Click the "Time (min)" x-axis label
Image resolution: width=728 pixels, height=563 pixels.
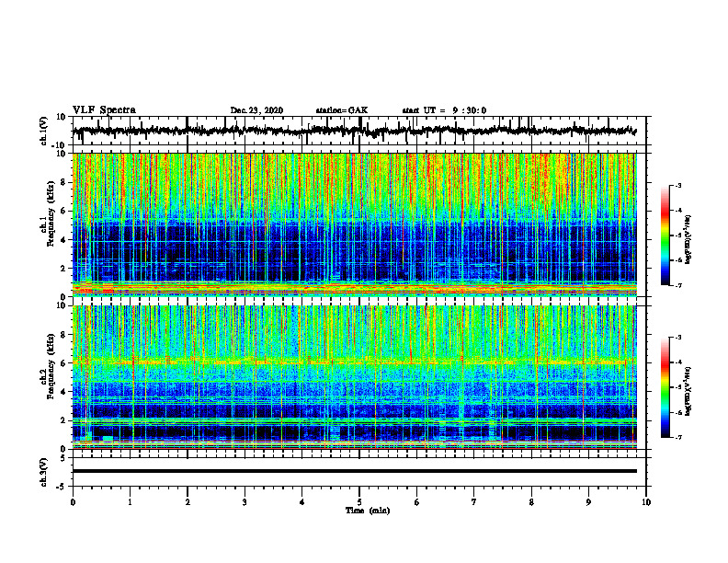click(x=368, y=511)
